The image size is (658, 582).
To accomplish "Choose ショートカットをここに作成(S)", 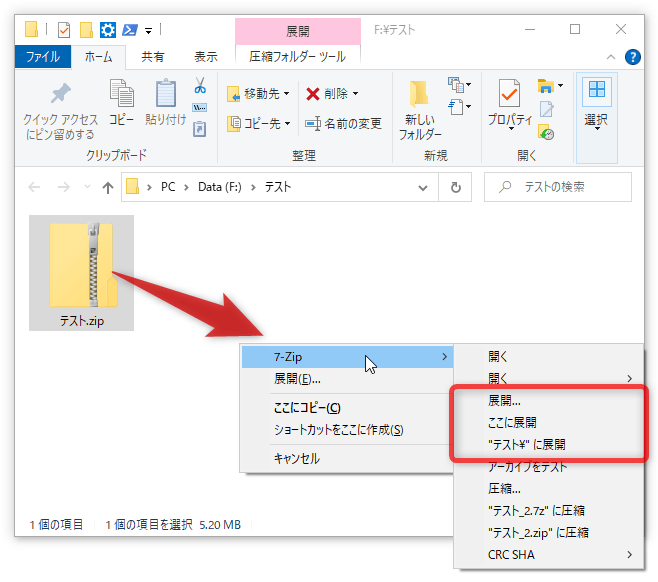I will (347, 430).
